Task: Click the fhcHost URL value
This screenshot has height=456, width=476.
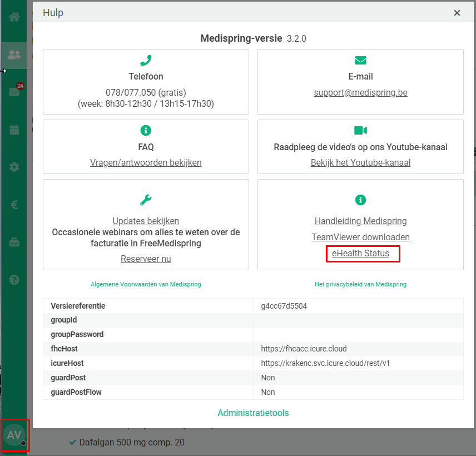Action: click(304, 349)
